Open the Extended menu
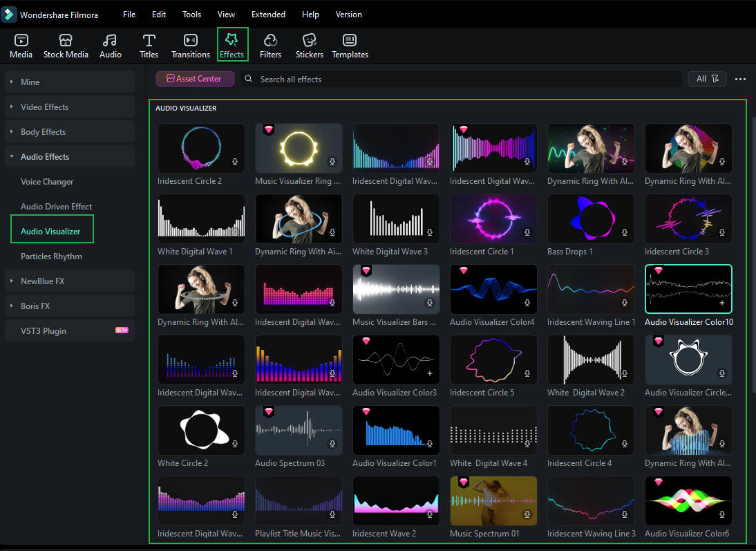This screenshot has width=756, height=551. pyautogui.click(x=268, y=15)
